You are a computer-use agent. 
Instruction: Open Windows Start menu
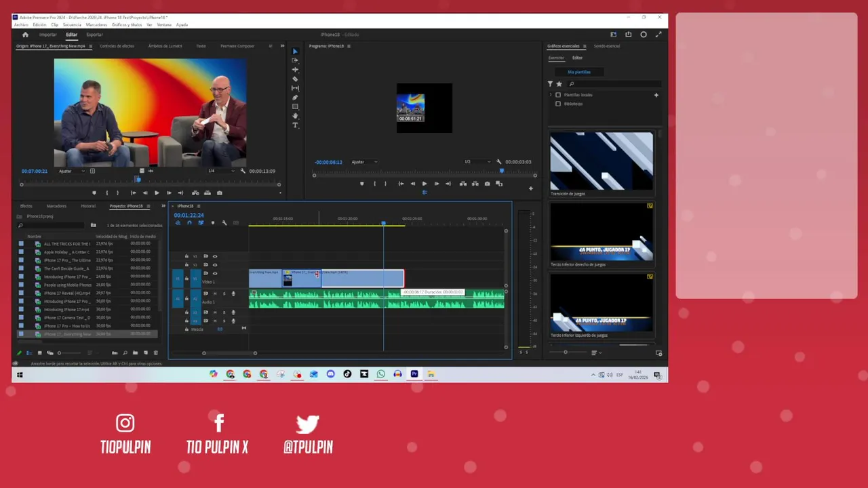[19, 375]
